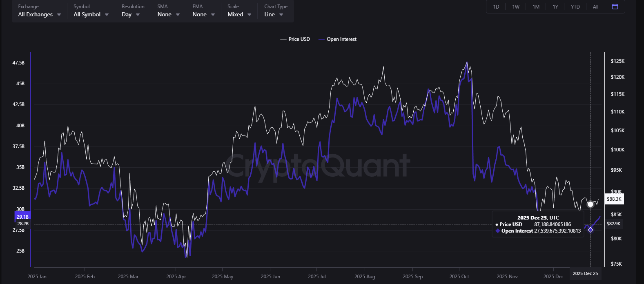The width and height of the screenshot is (644, 284).
Task: Choose the 1M time range
Action: click(536, 7)
